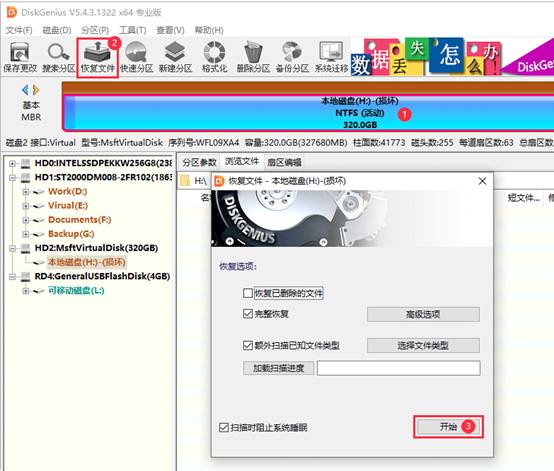Expand the Documents(F:) partition node
554x471 pixels.
click(x=25, y=220)
